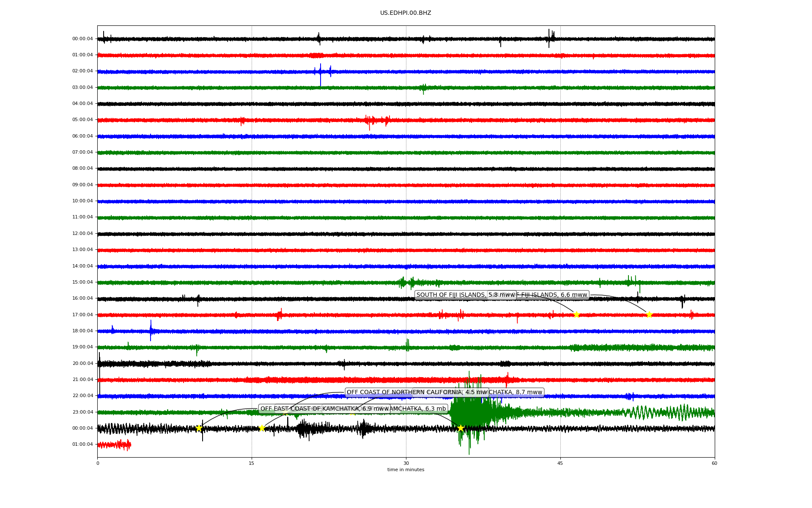The image size is (812, 508).
Task: Select the 20:00:04 time label
Action: click(82, 364)
